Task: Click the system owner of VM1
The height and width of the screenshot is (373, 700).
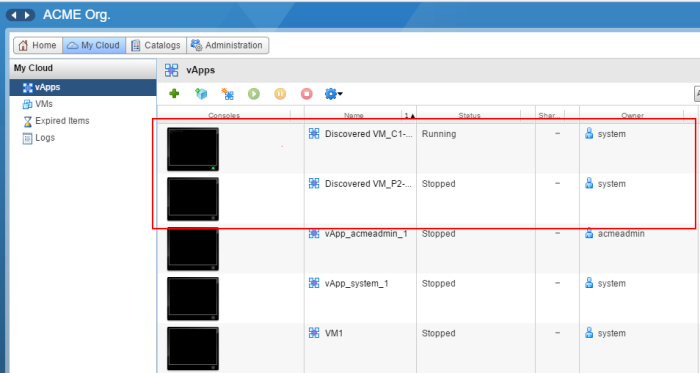Action: [612, 333]
